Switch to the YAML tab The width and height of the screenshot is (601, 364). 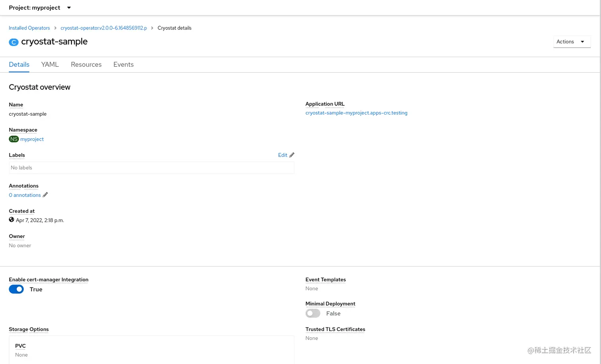[x=50, y=64]
